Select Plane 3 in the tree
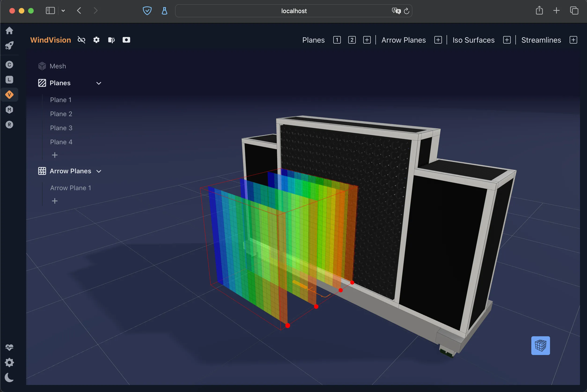The width and height of the screenshot is (587, 392). coord(61,128)
